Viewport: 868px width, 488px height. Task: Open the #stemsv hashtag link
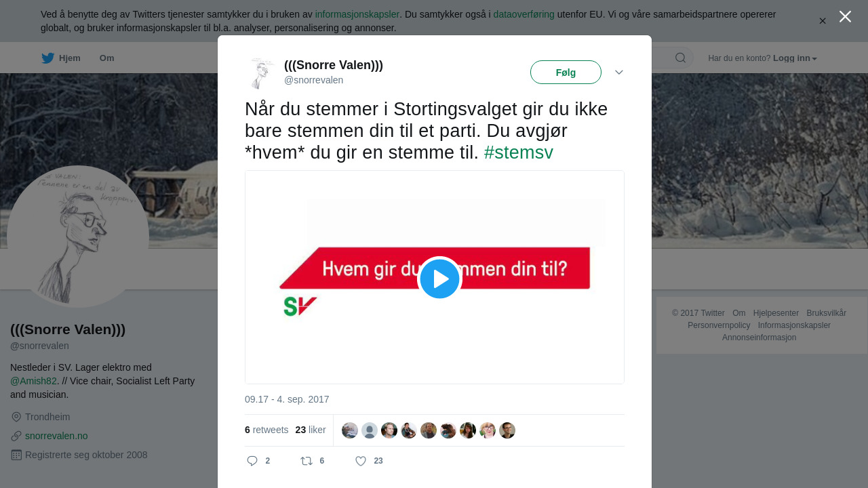pyautogui.click(x=519, y=152)
